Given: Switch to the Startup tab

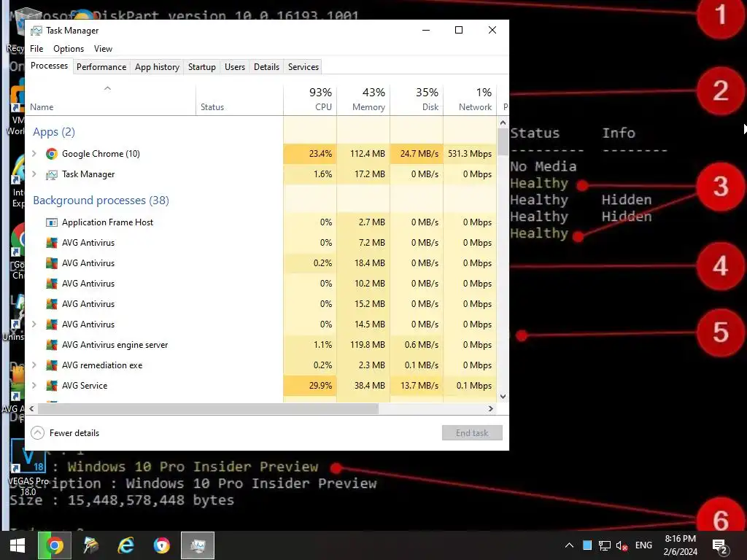Looking at the screenshot, I should click(x=202, y=67).
